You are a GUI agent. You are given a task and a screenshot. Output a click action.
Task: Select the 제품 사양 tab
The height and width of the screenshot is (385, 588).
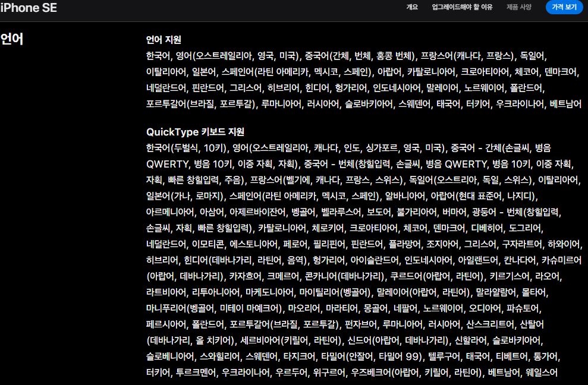click(x=519, y=7)
